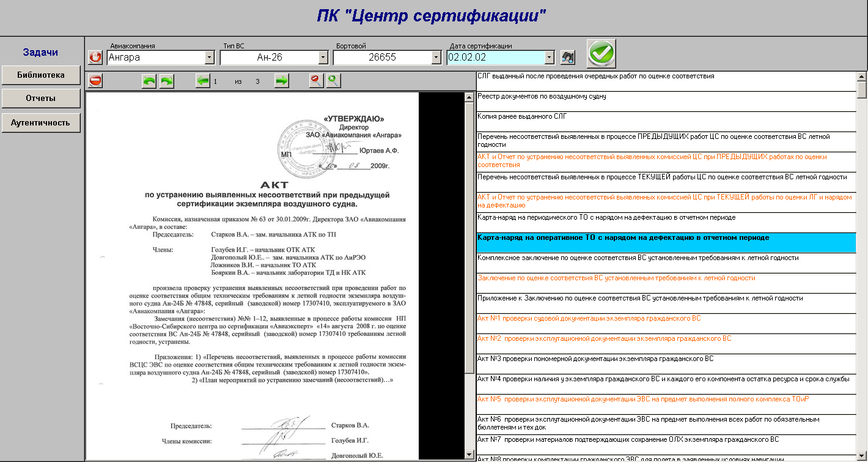
Task: Select 'Акт №2 проверки эксплутационной документации' row
Action: click(x=666, y=344)
